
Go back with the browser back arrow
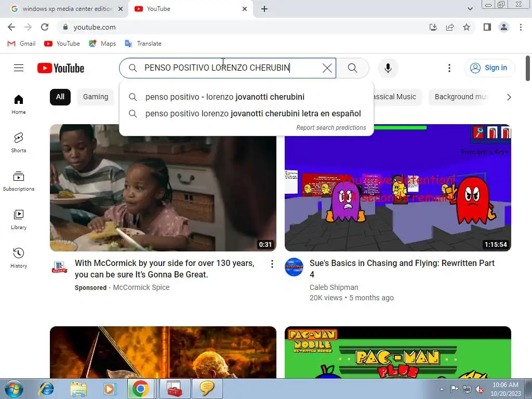(x=11, y=27)
